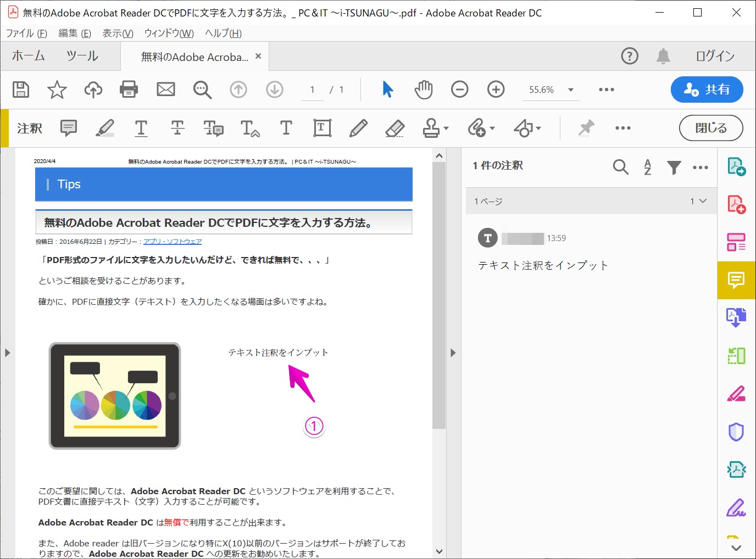Search comments with magnifier icon
756x559 pixels.
pos(621,167)
